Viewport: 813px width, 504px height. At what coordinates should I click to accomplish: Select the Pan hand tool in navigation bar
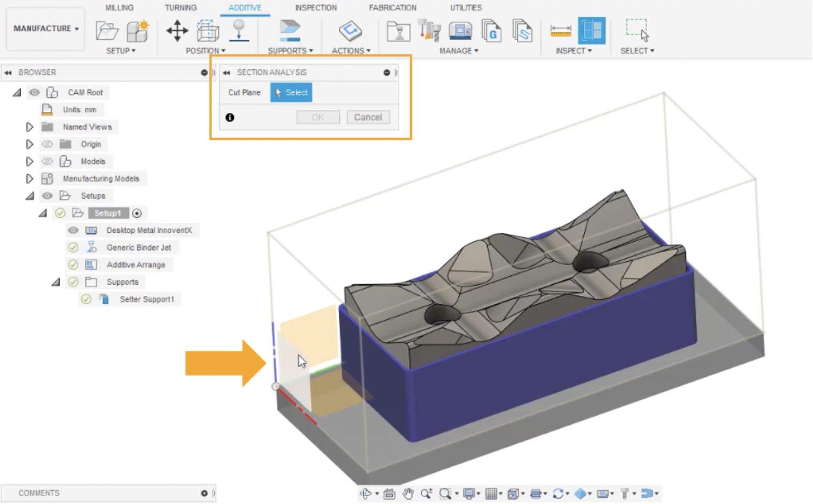[x=408, y=493]
